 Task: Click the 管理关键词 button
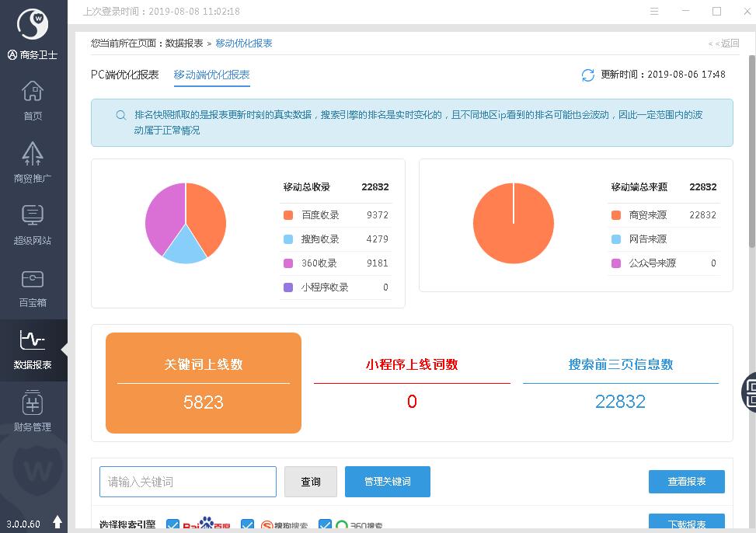(x=387, y=482)
